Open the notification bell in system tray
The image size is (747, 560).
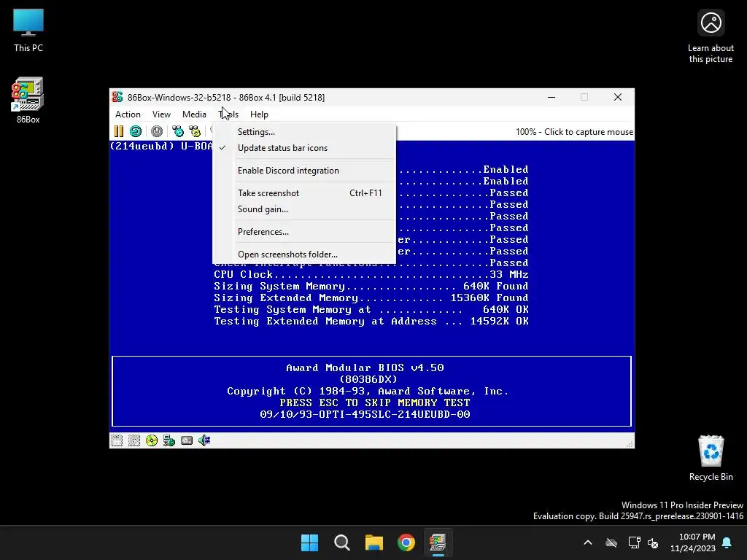(x=727, y=542)
